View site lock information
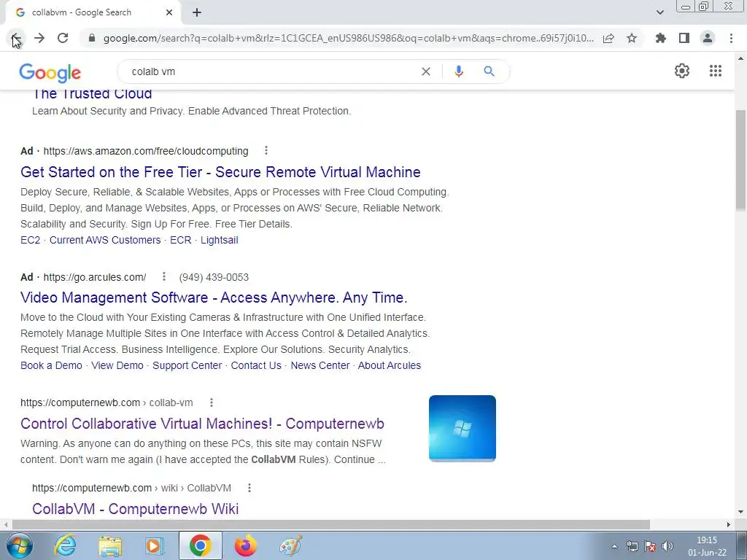The image size is (747, 560). click(x=93, y=38)
